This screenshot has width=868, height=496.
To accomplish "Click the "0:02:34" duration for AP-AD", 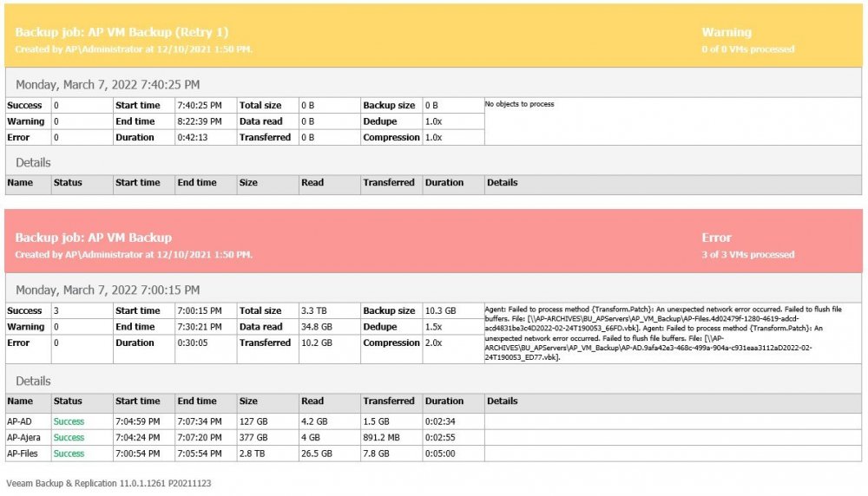I will click(x=440, y=421).
